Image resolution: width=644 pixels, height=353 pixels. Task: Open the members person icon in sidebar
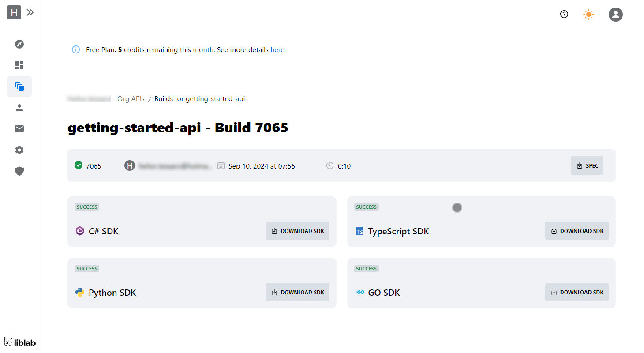pos(19,108)
